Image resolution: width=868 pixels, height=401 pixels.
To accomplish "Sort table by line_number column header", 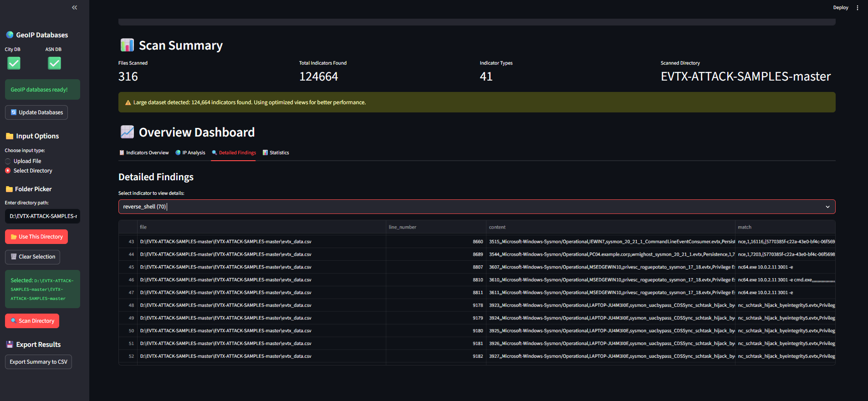I will coord(403,227).
